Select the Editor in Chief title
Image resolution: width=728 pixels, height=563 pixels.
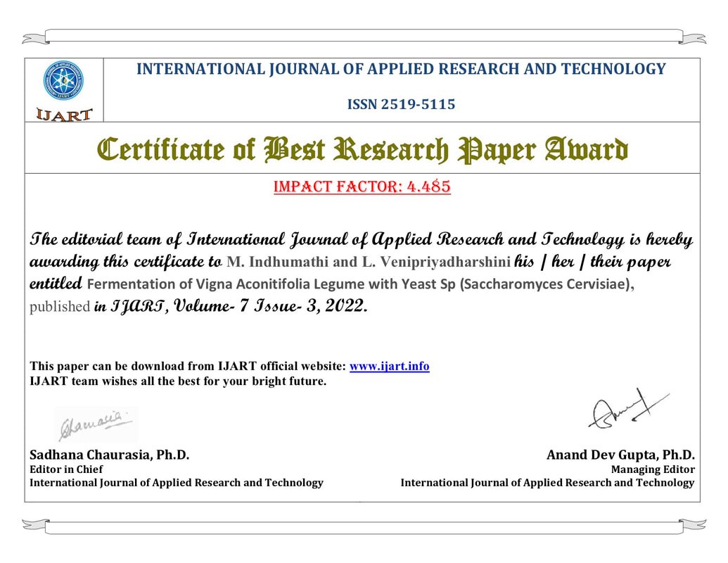click(x=66, y=469)
